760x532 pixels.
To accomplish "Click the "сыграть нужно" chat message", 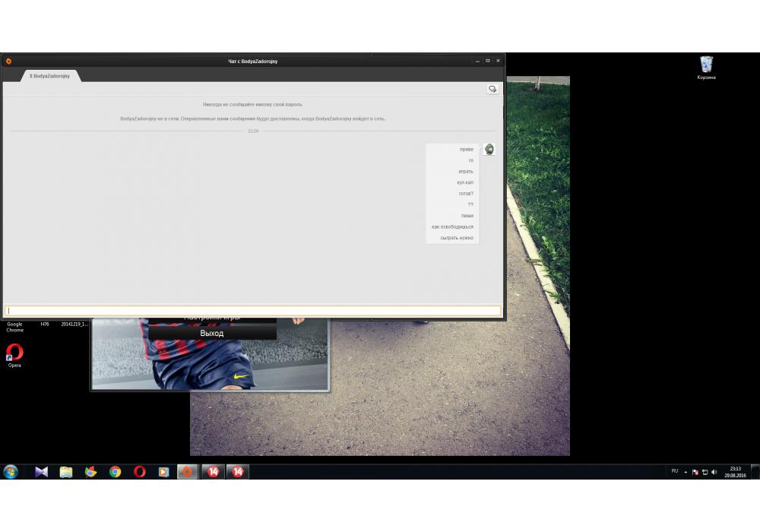I will coord(457,238).
